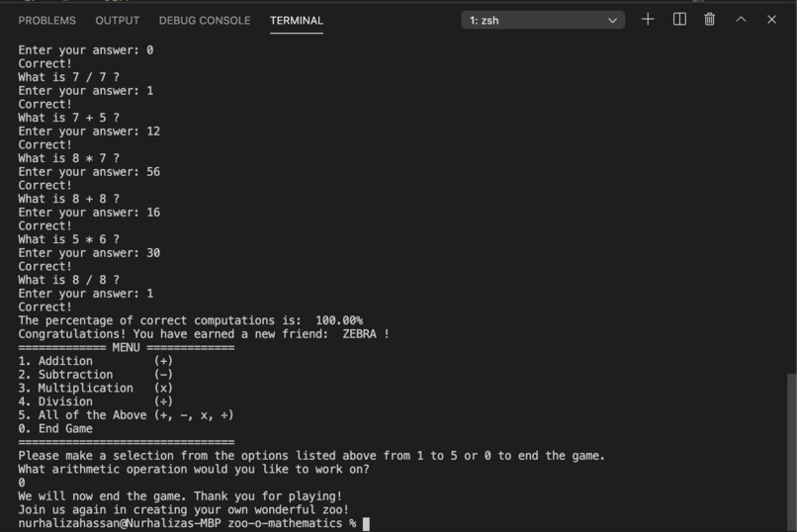
Task: Click the 'What is 8 / 8 ?' line
Action: point(68,280)
